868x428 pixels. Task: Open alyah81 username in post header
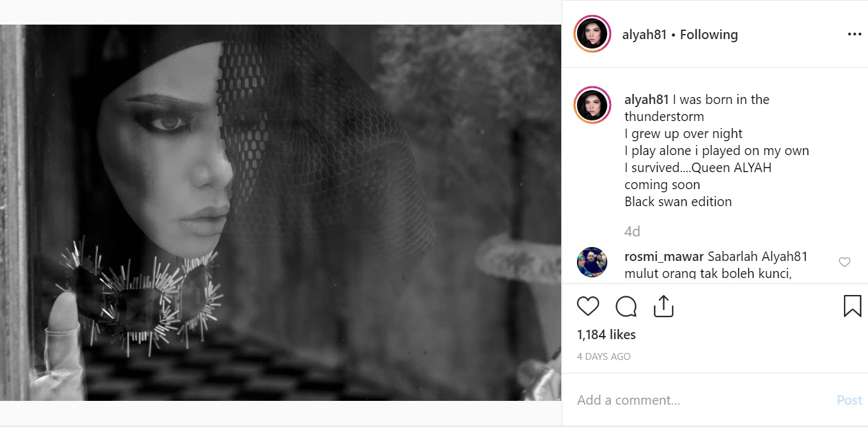(644, 35)
